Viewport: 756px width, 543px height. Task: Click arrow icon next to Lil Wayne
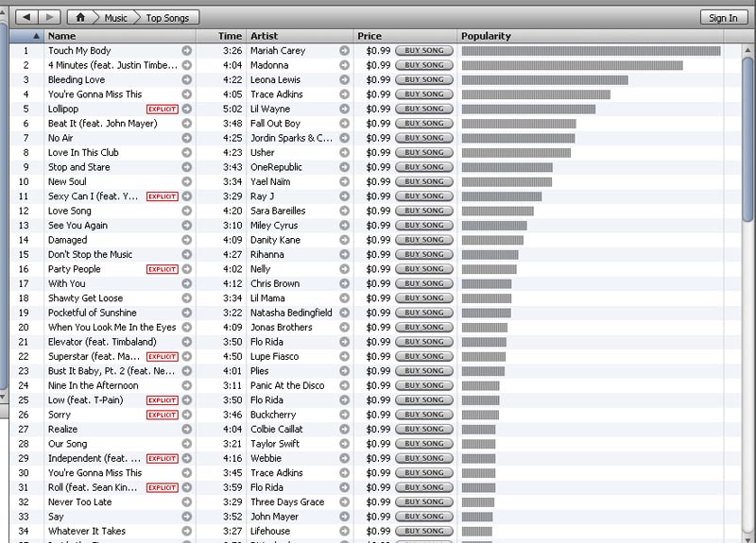click(x=344, y=109)
